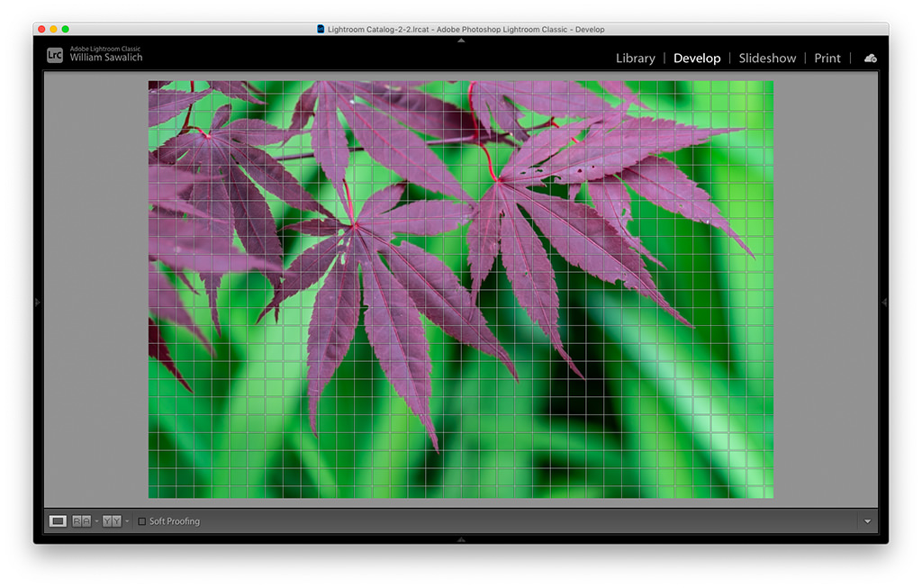The width and height of the screenshot is (922, 588).
Task: Open the toolbar content dropdown arrow
Action: 867,521
